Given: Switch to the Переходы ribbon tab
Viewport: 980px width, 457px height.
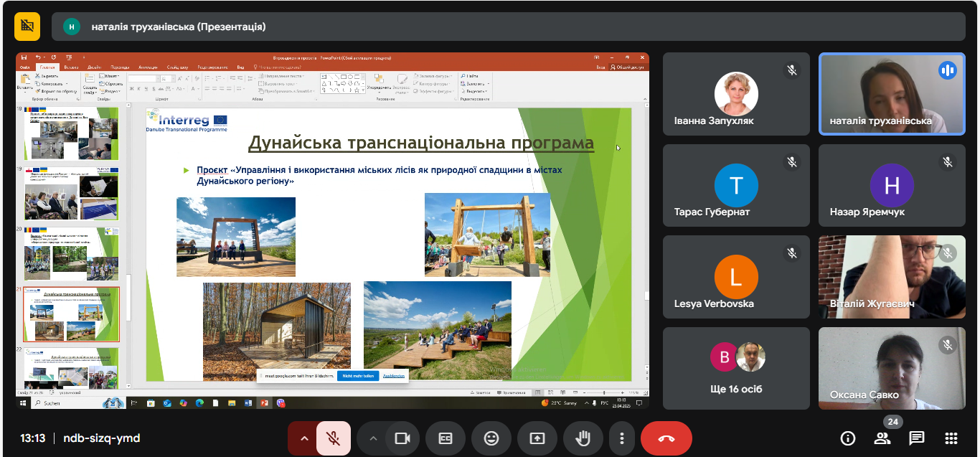Looking at the screenshot, I should 121,67.
